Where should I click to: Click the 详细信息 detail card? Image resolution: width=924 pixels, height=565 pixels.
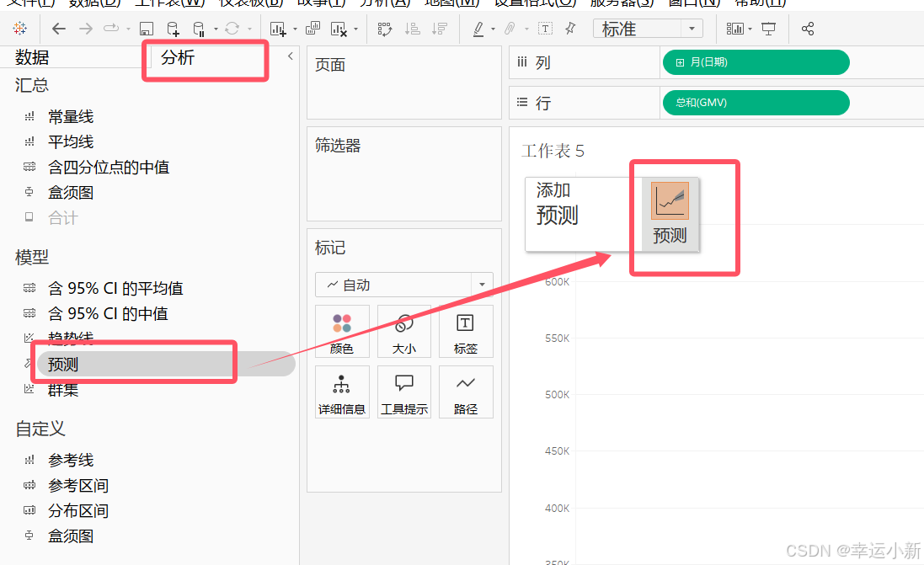[342, 392]
